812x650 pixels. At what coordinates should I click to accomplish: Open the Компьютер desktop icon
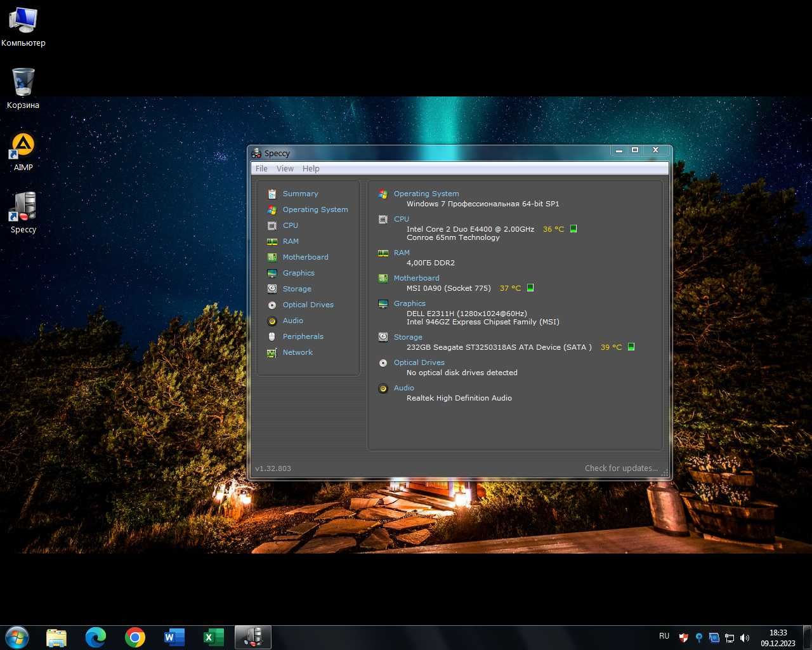pyautogui.click(x=23, y=27)
